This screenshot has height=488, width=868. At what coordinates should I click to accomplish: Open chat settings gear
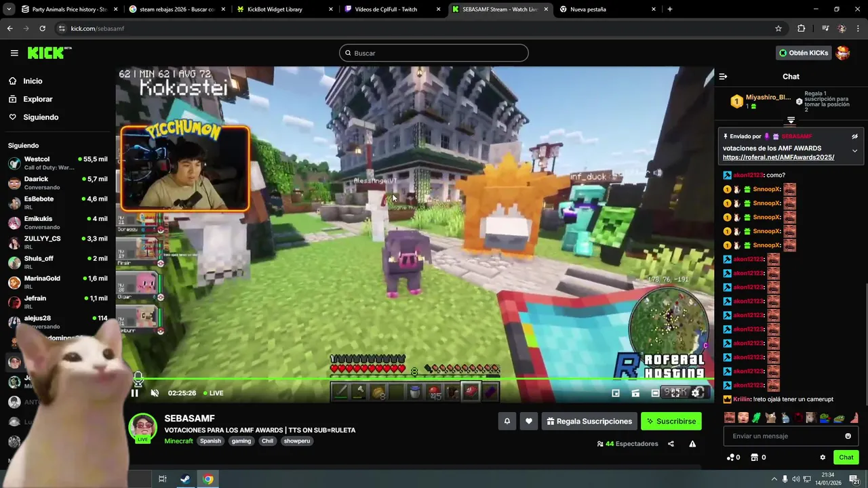coord(823,457)
